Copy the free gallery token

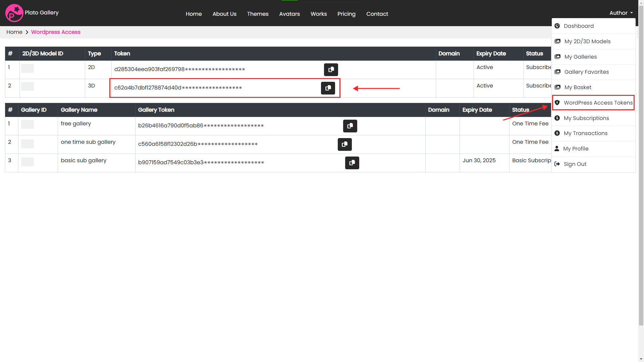[350, 126]
